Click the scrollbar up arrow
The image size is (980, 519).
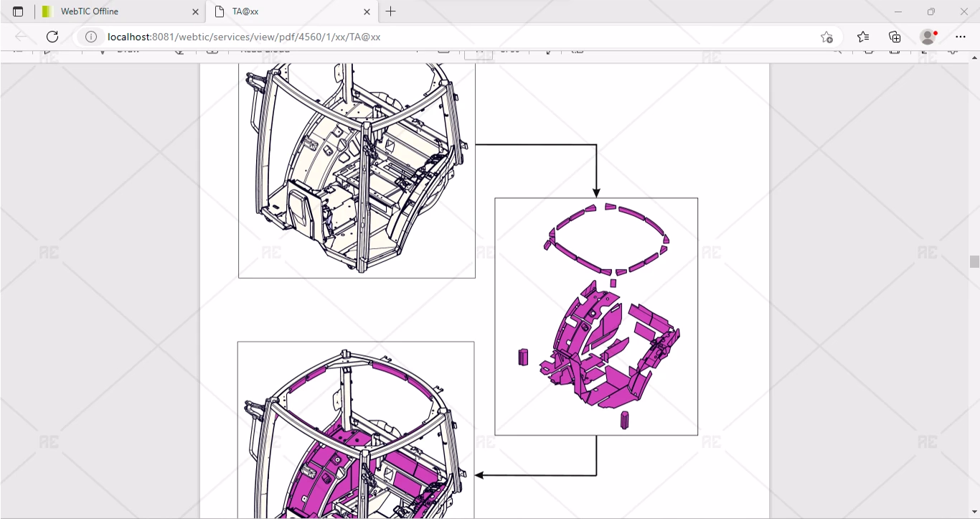974,57
